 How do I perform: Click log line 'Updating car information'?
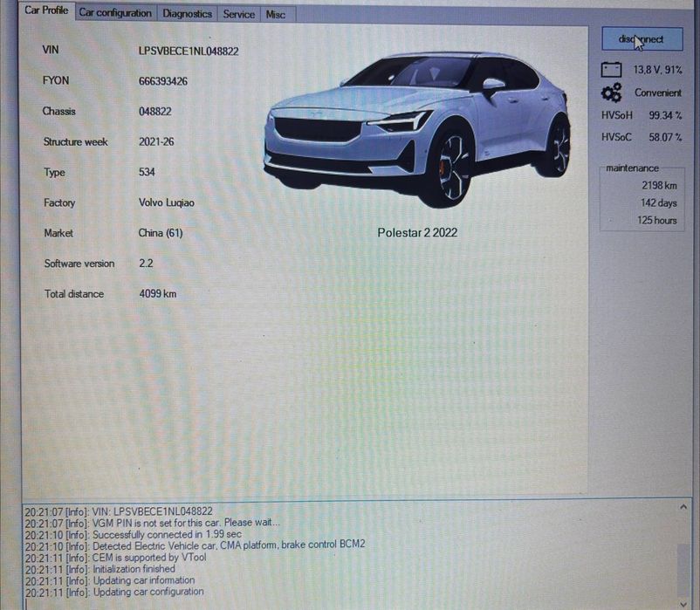[x=110, y=580]
